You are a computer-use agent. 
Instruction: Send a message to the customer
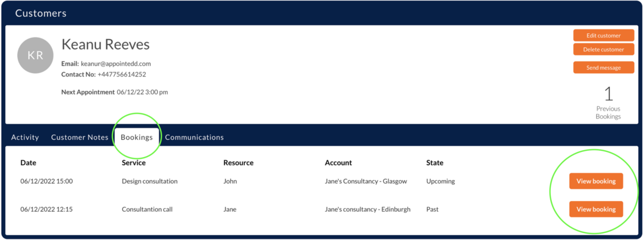tap(603, 68)
